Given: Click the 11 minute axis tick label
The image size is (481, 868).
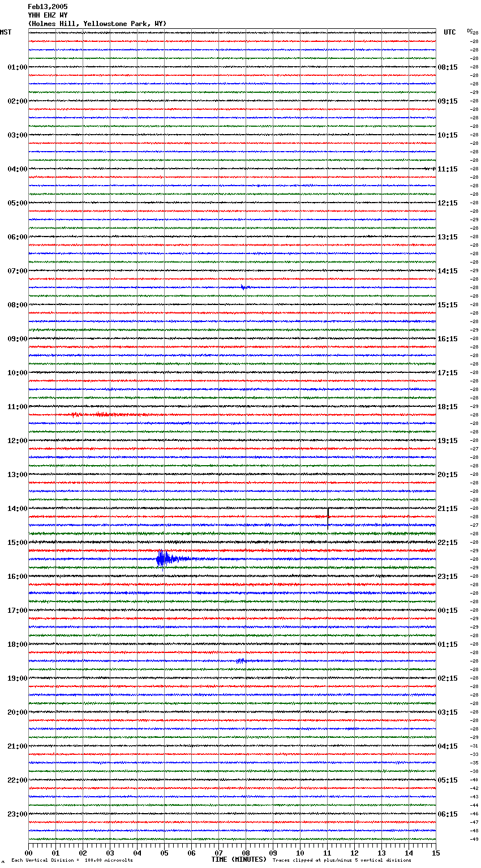Looking at the screenshot, I should [327, 853].
